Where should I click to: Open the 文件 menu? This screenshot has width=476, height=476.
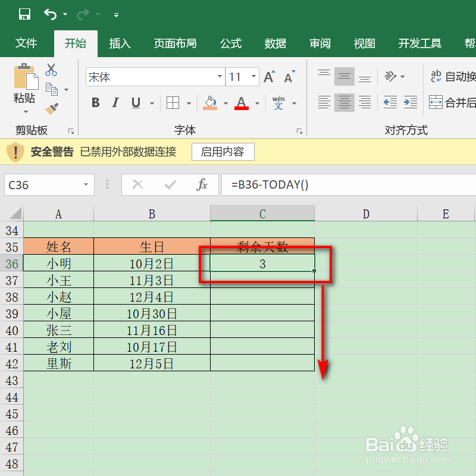coord(26,43)
